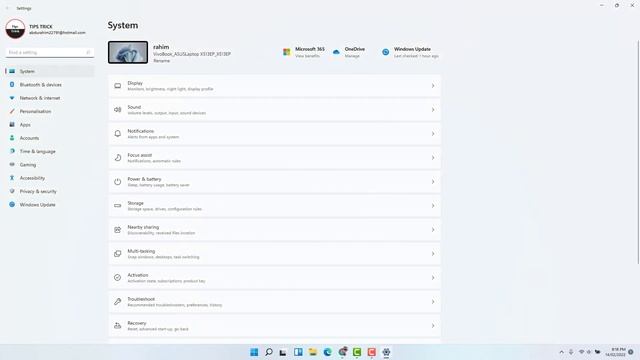This screenshot has width=640, height=360.
Task: Open Widgets from taskbar
Action: [298, 352]
